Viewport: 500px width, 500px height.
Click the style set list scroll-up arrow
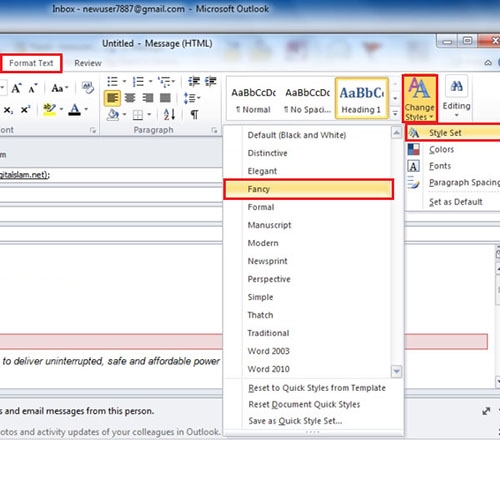(396, 133)
